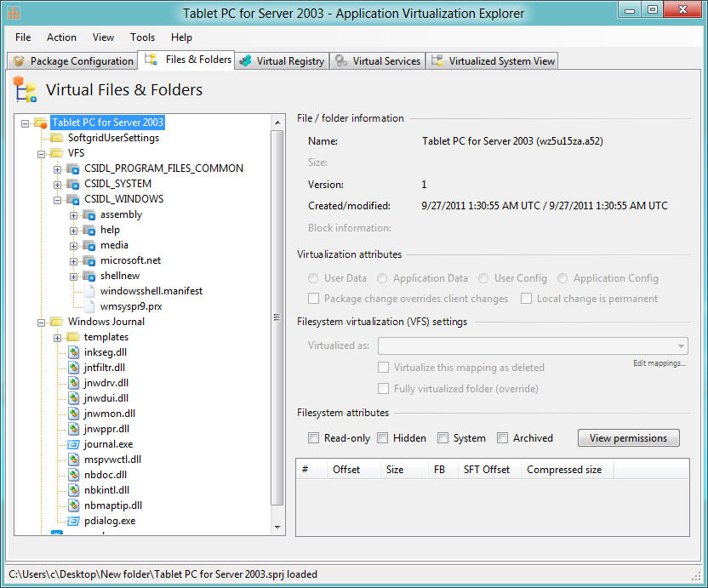Click the file tree vertical scrollbar thumb
The height and width of the screenshot is (588, 708).
coord(277,317)
